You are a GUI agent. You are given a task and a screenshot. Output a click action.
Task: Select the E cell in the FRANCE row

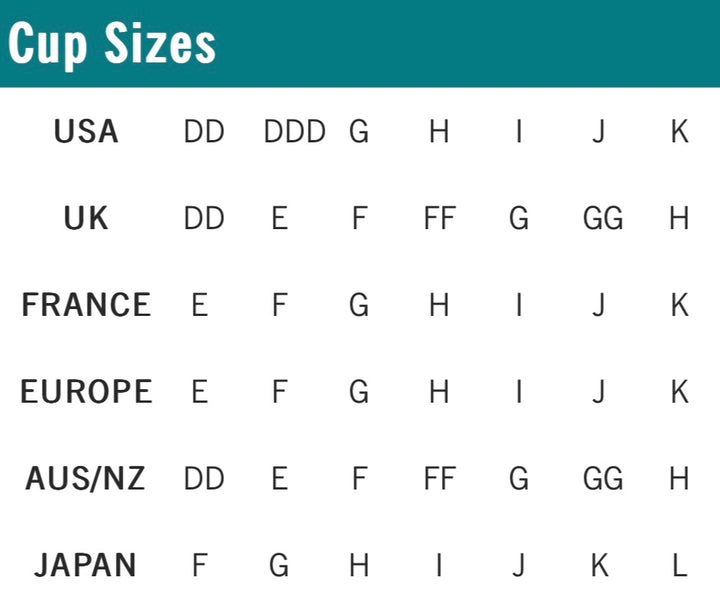pos(200,305)
